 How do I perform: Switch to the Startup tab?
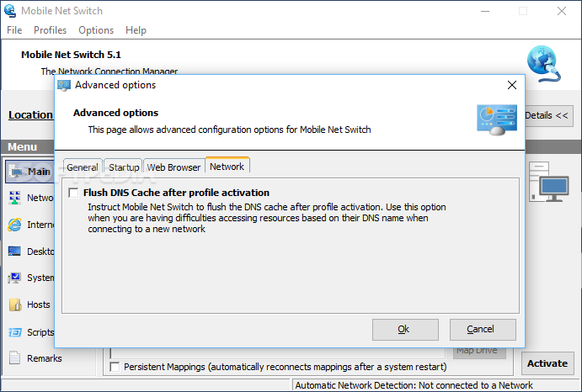click(124, 167)
